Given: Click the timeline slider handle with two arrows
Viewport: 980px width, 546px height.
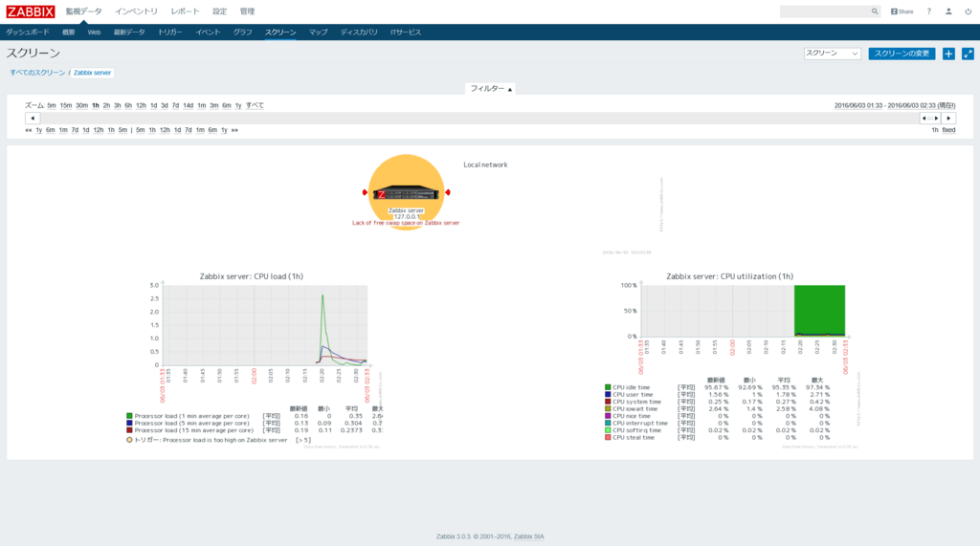Looking at the screenshot, I should tap(930, 118).
